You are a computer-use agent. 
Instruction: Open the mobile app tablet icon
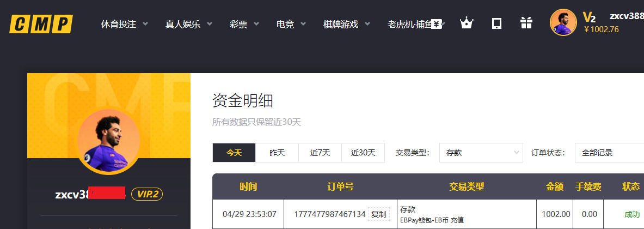pos(496,23)
